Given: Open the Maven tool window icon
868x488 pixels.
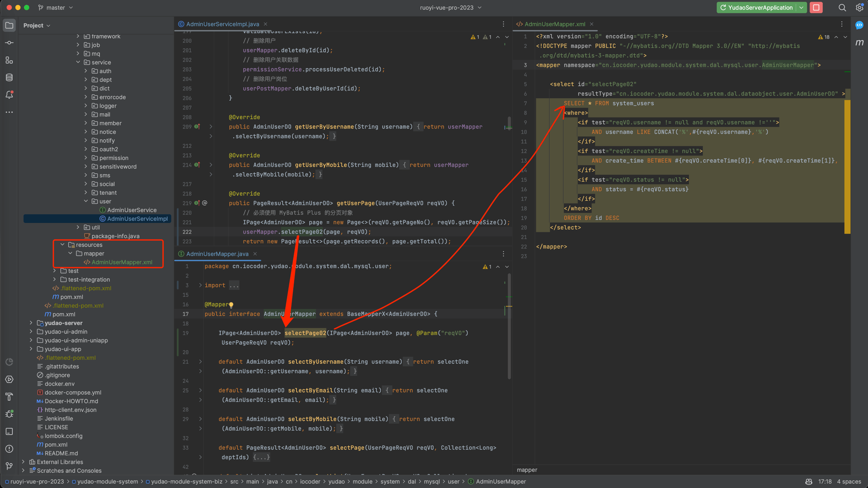Looking at the screenshot, I should [859, 43].
